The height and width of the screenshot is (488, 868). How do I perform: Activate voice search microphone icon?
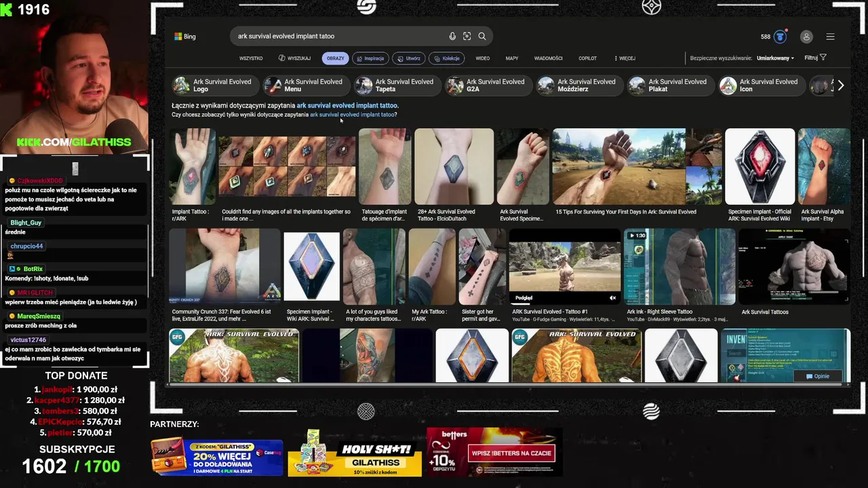[x=452, y=37]
